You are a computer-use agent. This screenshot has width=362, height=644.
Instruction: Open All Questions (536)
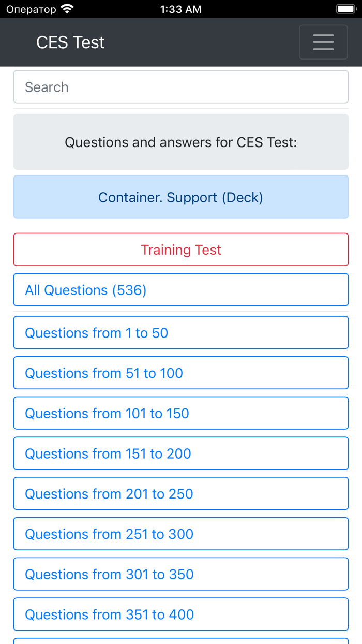(x=180, y=289)
